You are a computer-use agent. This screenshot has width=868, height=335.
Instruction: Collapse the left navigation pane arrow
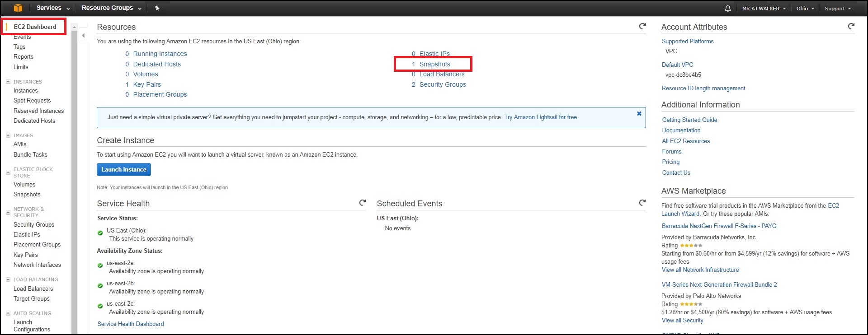pyautogui.click(x=83, y=35)
